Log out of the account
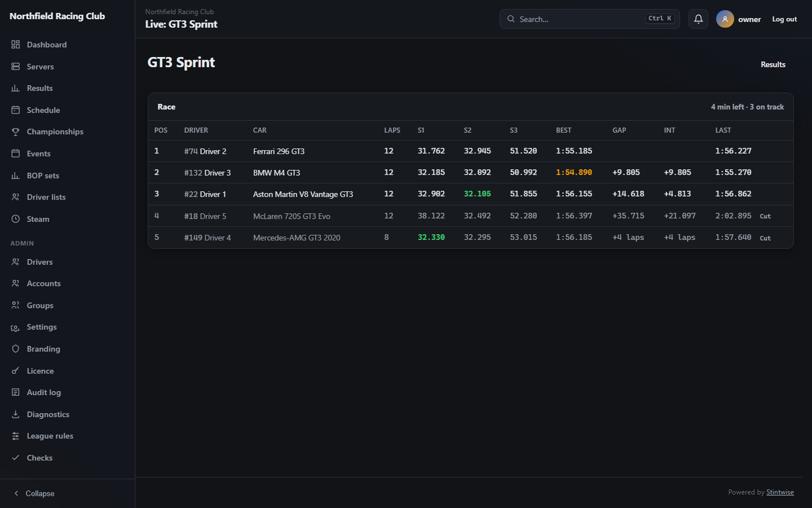The width and height of the screenshot is (812, 508). (x=784, y=19)
